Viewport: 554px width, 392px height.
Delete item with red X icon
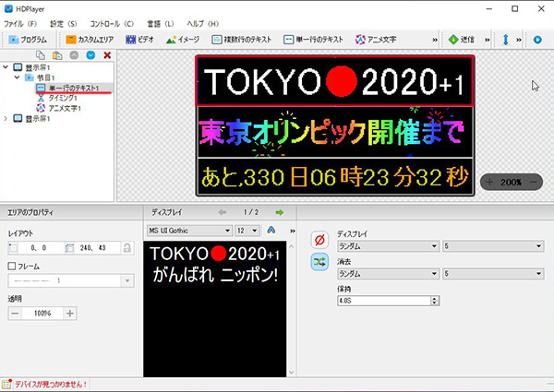click(107, 55)
